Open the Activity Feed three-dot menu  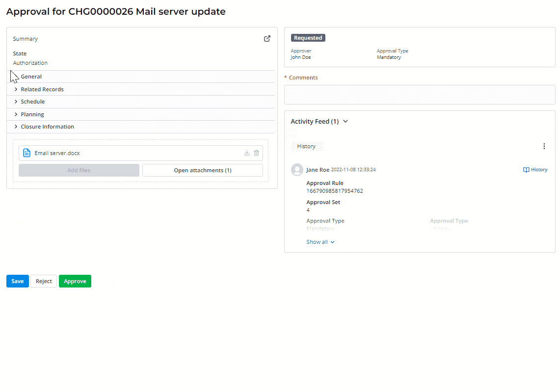tap(544, 146)
